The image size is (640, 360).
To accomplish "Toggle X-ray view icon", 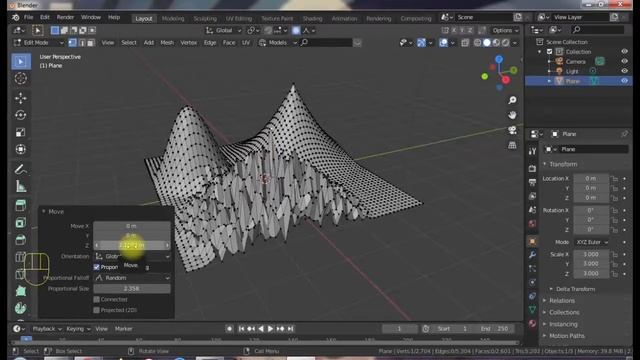I will 465,42.
